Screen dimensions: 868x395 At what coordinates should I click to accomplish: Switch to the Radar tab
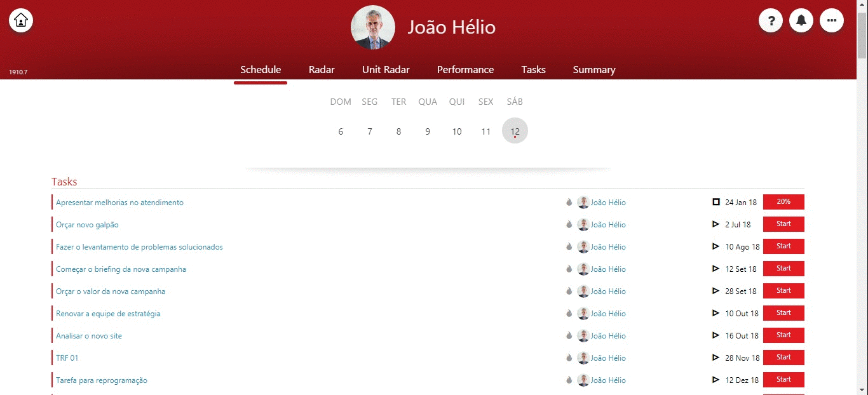322,70
